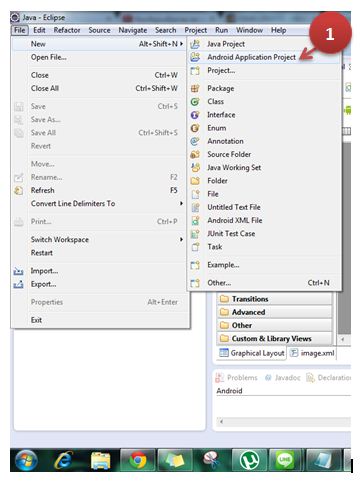Click the Example... wizard icon
This screenshot has height=481, width=363.
[195, 265]
